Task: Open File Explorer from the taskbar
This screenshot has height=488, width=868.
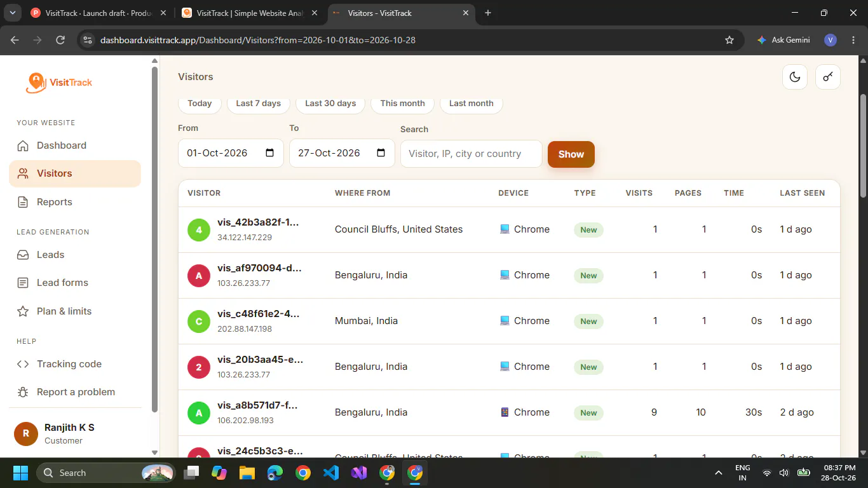Action: point(247,473)
